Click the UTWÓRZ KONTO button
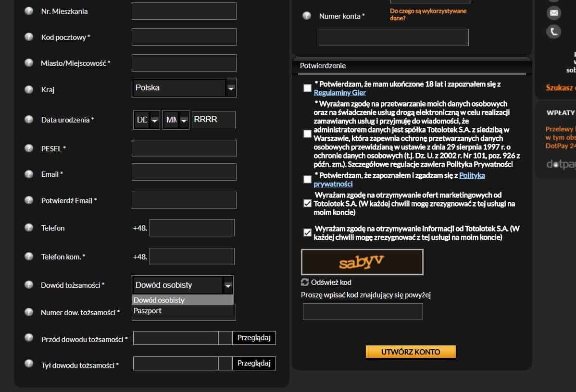This screenshot has width=576, height=392. (x=411, y=352)
